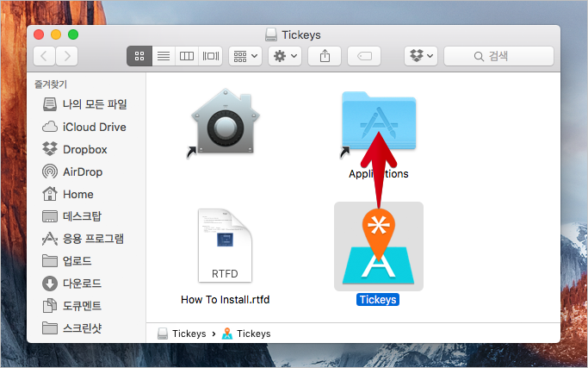Viewport: 588px width, 368px height.
Task: Open 업로드 folder in sidebar
Action: pos(67,261)
